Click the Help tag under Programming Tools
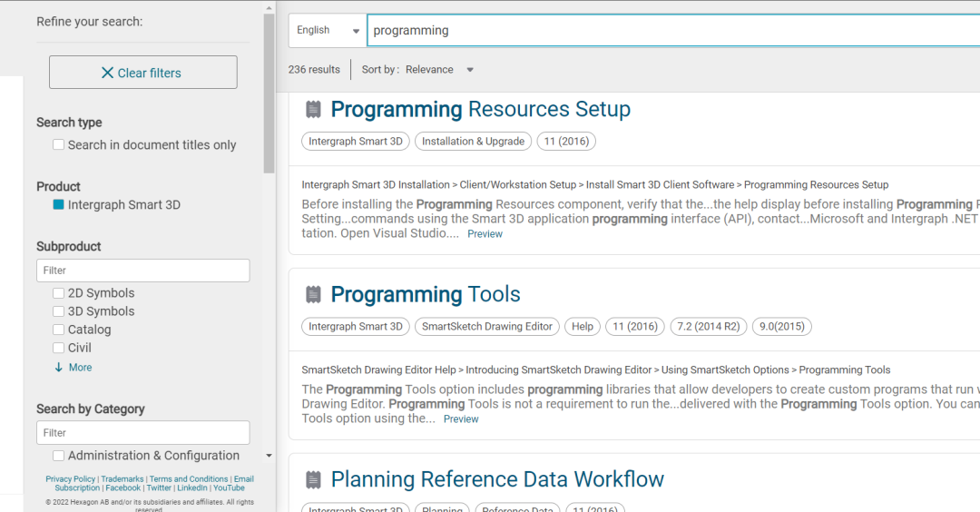The image size is (980, 512). (x=583, y=326)
